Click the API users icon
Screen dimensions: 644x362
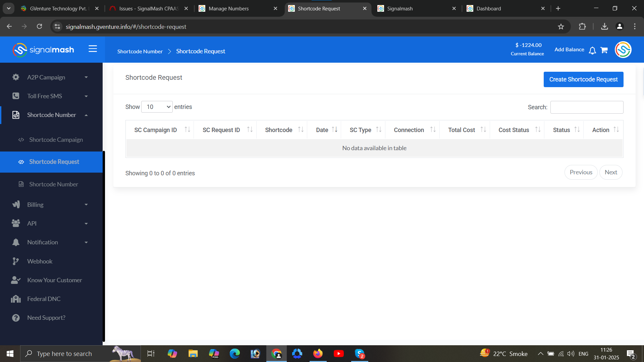coord(16,223)
